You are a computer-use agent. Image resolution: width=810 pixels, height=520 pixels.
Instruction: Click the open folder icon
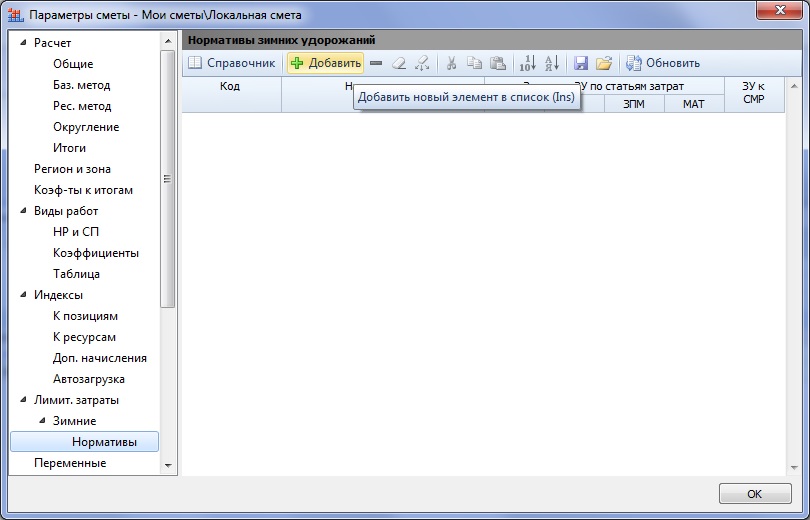click(604, 63)
